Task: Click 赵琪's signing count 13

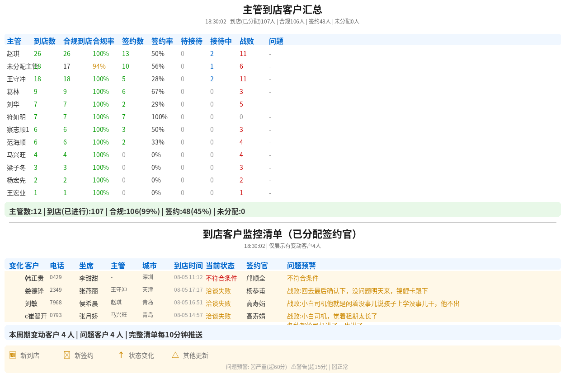Action: click(126, 54)
